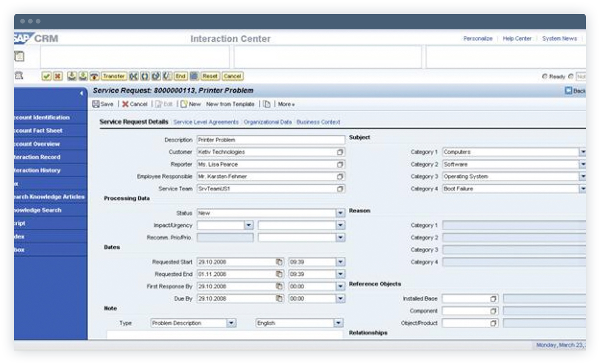600x364 pixels.
Task: Open the calendar picker for Requested Start date
Action: 278,262
